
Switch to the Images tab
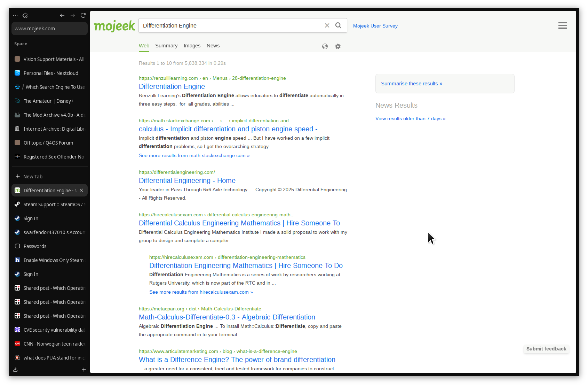point(192,46)
